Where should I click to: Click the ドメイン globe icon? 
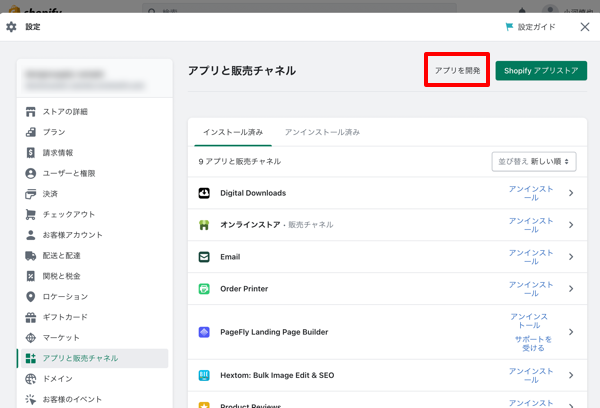tap(31, 379)
